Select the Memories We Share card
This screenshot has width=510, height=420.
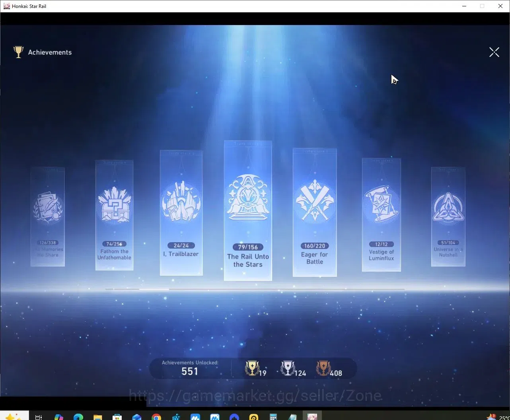48,217
